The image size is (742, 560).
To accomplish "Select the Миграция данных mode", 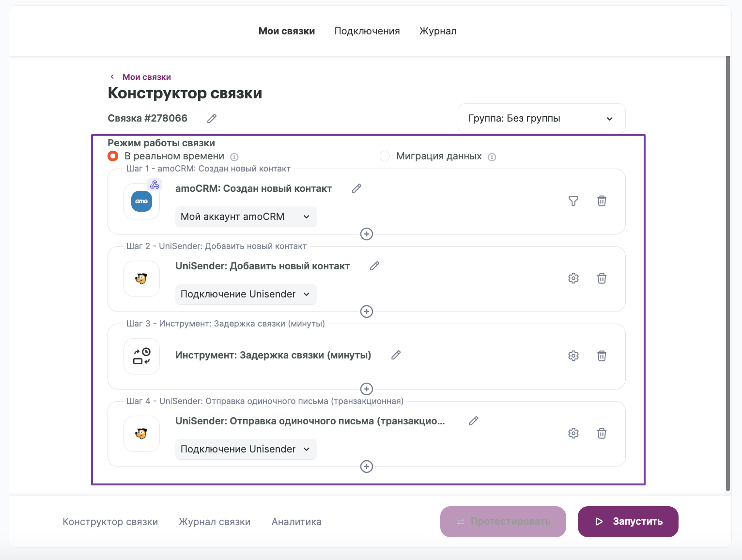I will [x=385, y=156].
